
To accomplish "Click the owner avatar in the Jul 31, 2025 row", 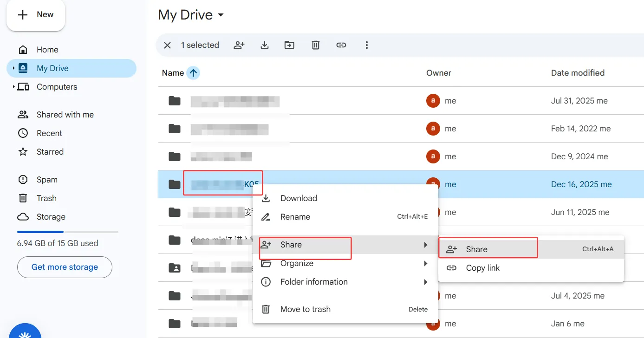I will 433,101.
